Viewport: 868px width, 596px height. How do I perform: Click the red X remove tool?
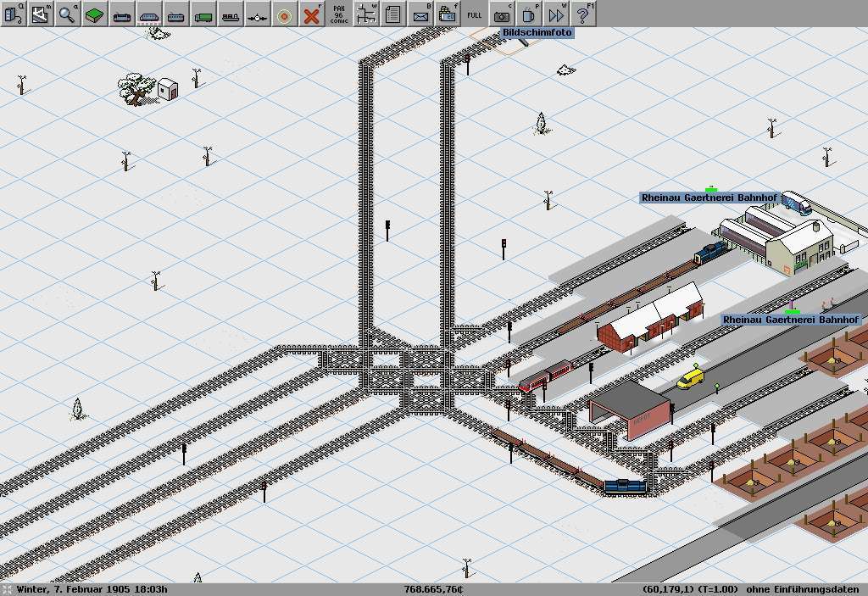pos(313,14)
